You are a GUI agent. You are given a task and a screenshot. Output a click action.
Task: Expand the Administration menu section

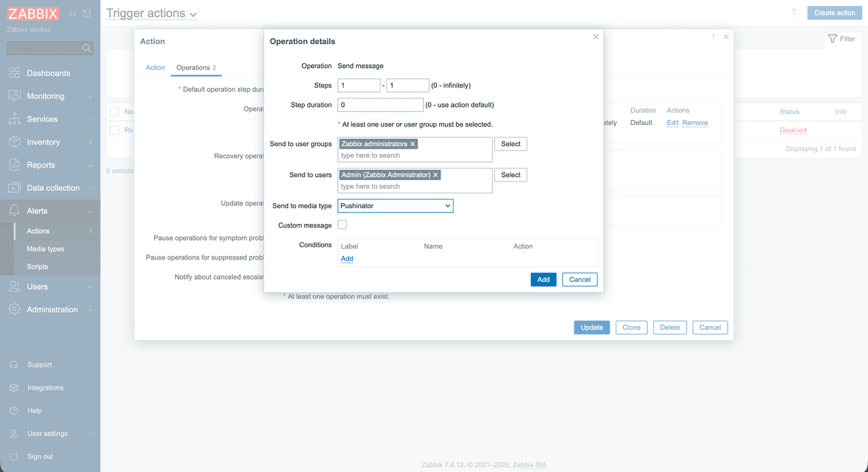pos(90,309)
